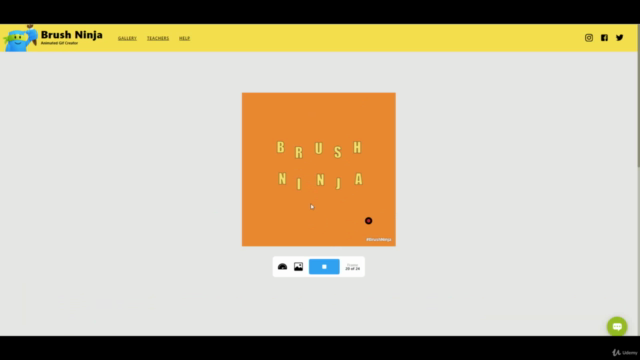
Task: Open the Help page
Action: (x=184, y=38)
